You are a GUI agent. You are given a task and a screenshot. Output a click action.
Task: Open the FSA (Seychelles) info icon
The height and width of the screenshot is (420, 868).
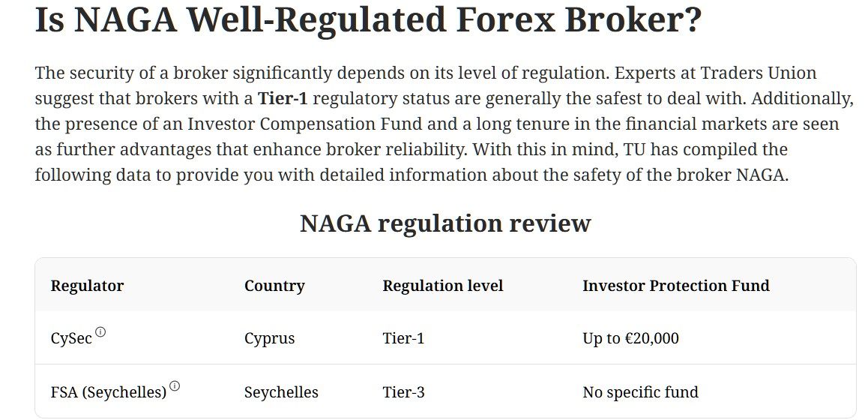(x=175, y=386)
